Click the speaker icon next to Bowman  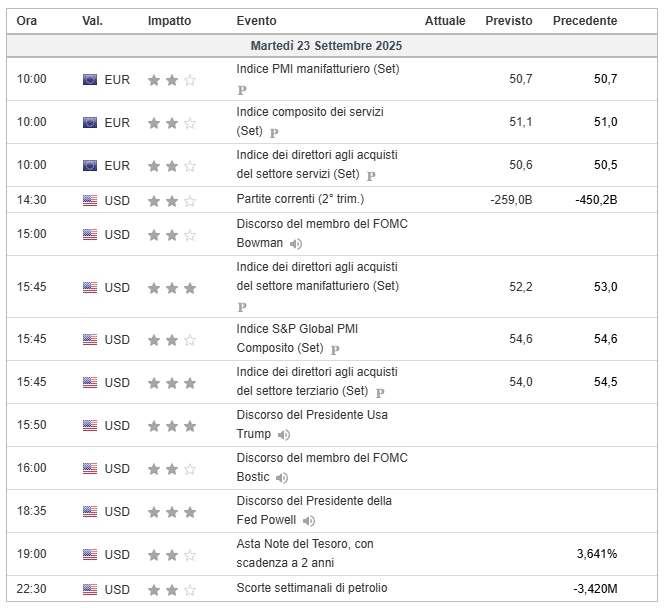[296, 244]
